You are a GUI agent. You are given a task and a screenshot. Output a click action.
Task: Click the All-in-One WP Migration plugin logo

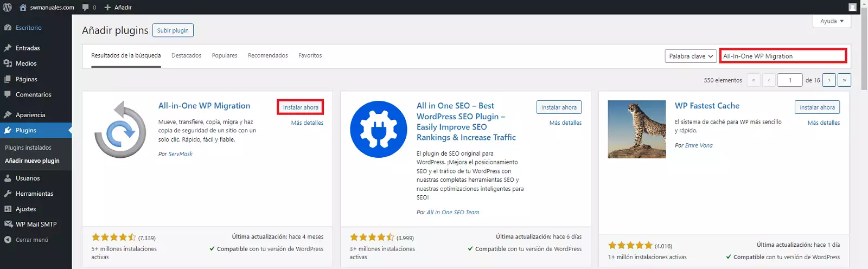pyautogui.click(x=120, y=130)
